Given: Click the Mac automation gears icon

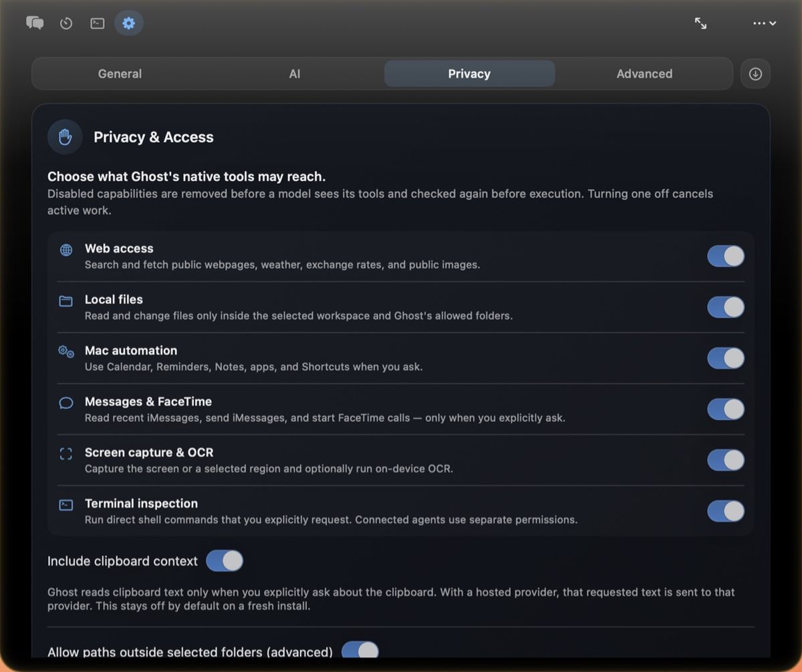Looking at the screenshot, I should (x=66, y=352).
